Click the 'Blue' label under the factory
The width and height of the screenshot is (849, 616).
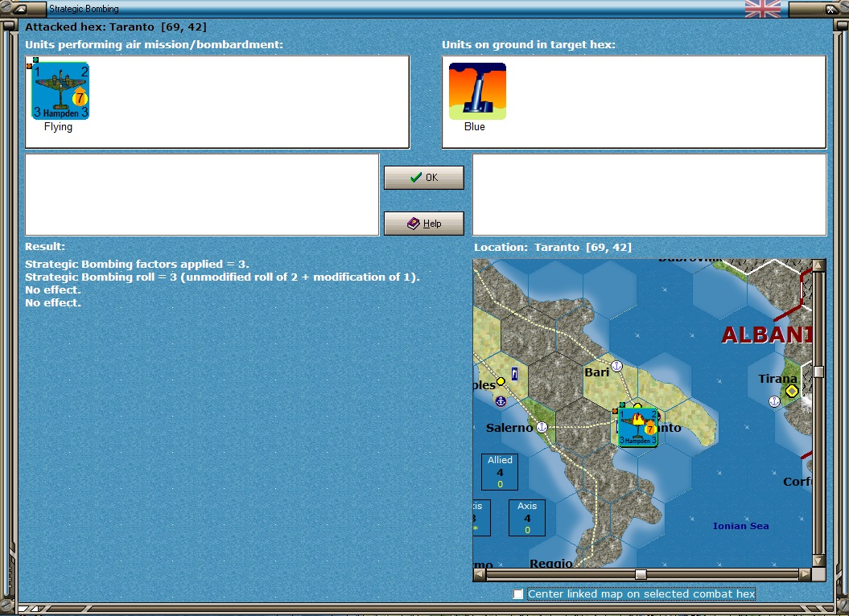[x=474, y=127]
